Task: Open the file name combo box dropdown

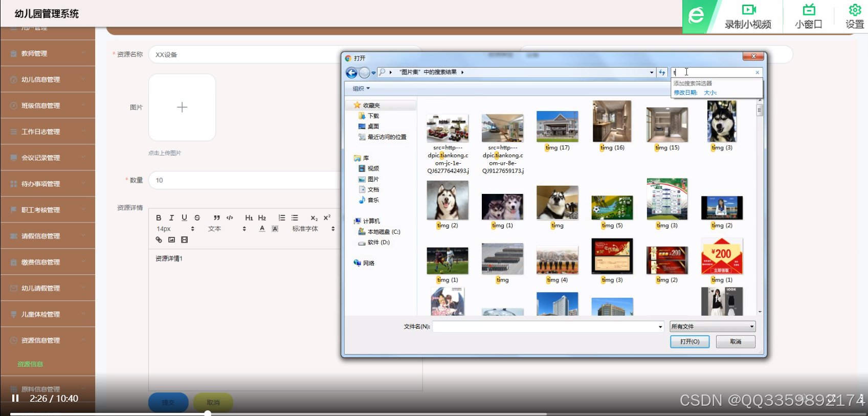Action: click(x=660, y=326)
